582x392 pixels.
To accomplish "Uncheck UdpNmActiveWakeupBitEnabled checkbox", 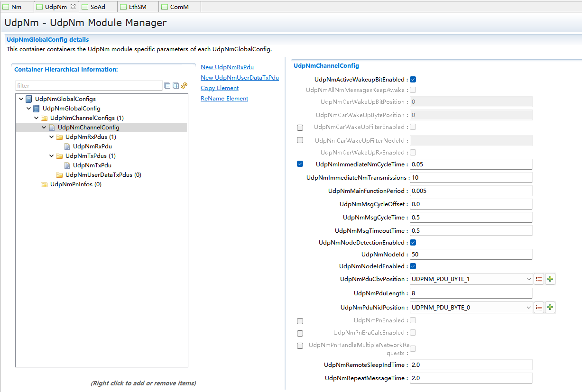I will point(413,80).
